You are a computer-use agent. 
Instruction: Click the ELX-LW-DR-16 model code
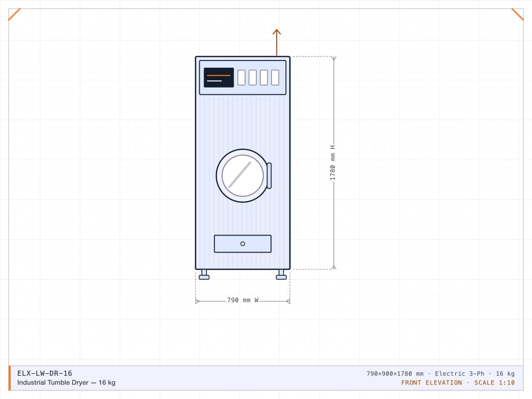(x=44, y=373)
